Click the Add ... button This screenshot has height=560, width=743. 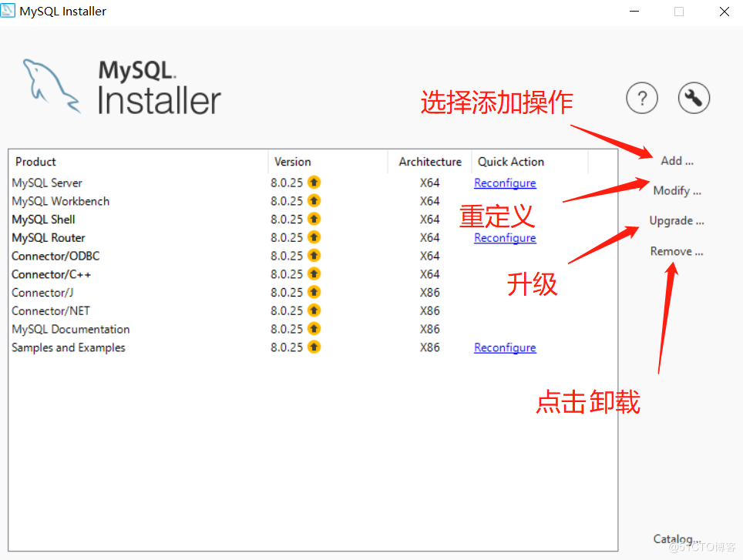(x=677, y=161)
